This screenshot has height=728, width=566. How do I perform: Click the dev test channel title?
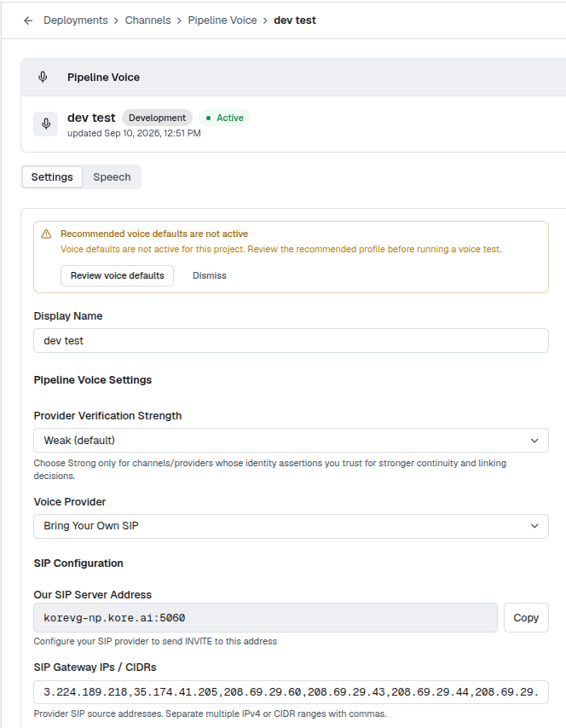pyautogui.click(x=91, y=118)
